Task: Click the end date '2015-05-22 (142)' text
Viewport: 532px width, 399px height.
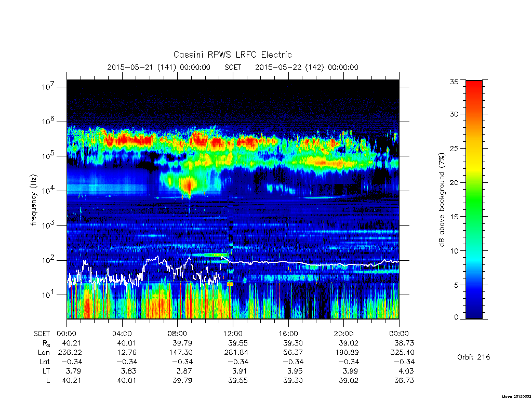Action: click(x=289, y=67)
